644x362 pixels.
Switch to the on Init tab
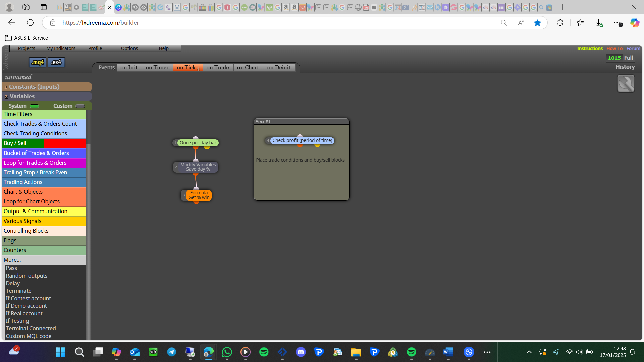point(129,68)
